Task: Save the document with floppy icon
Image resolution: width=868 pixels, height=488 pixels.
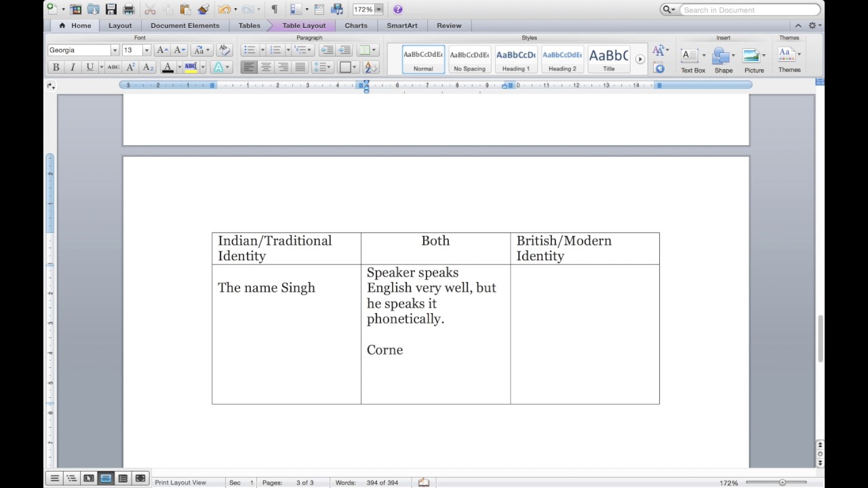Action: coord(111,9)
